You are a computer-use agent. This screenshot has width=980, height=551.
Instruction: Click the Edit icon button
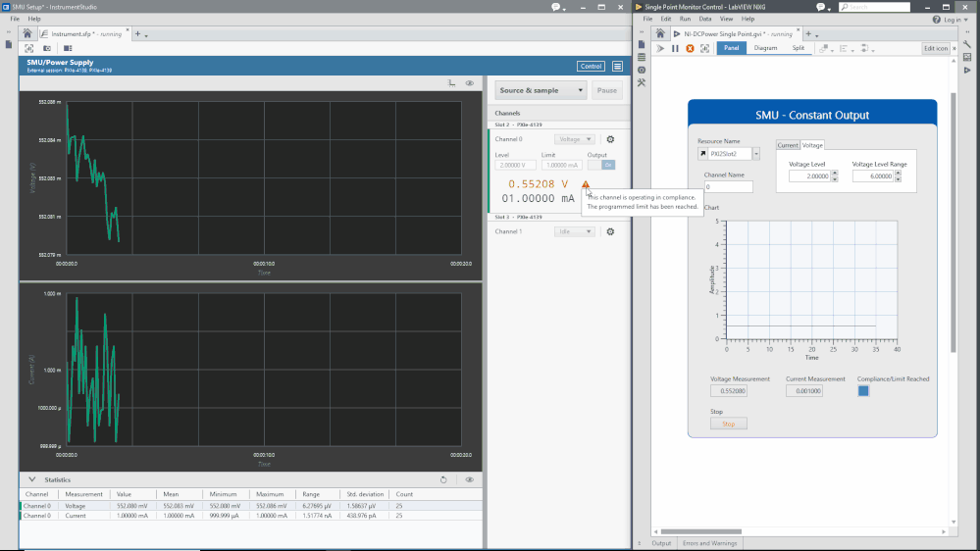click(x=936, y=48)
